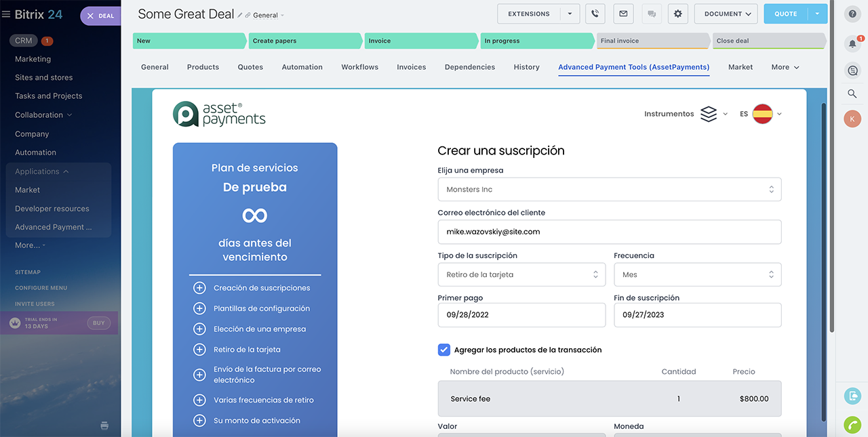This screenshot has height=437, width=868.
Task: Switch to the Invoices tab
Action: pyautogui.click(x=411, y=67)
